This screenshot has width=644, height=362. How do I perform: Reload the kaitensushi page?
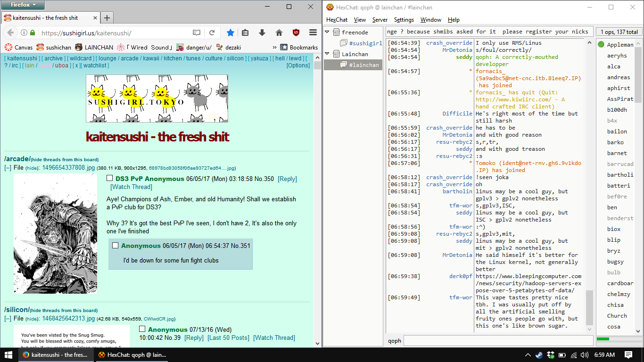coord(212,33)
